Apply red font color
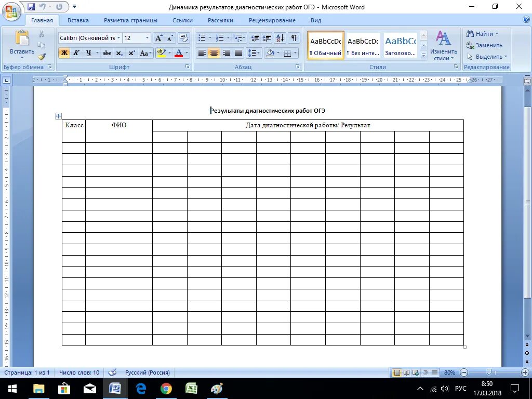 click(179, 53)
